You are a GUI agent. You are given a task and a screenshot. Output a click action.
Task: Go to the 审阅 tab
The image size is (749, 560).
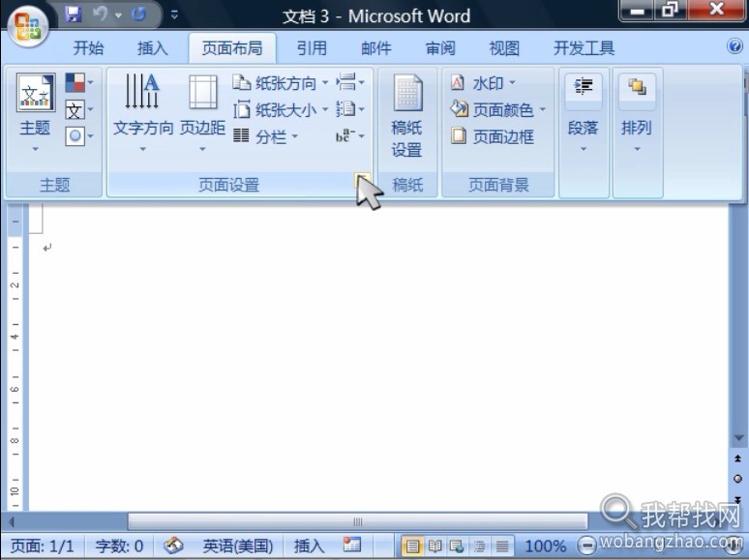(440, 48)
